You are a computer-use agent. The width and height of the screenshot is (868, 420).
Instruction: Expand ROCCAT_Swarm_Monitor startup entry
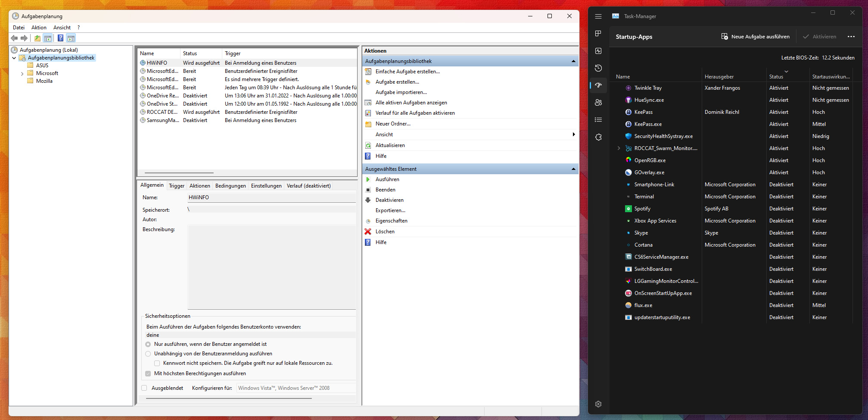tap(619, 148)
